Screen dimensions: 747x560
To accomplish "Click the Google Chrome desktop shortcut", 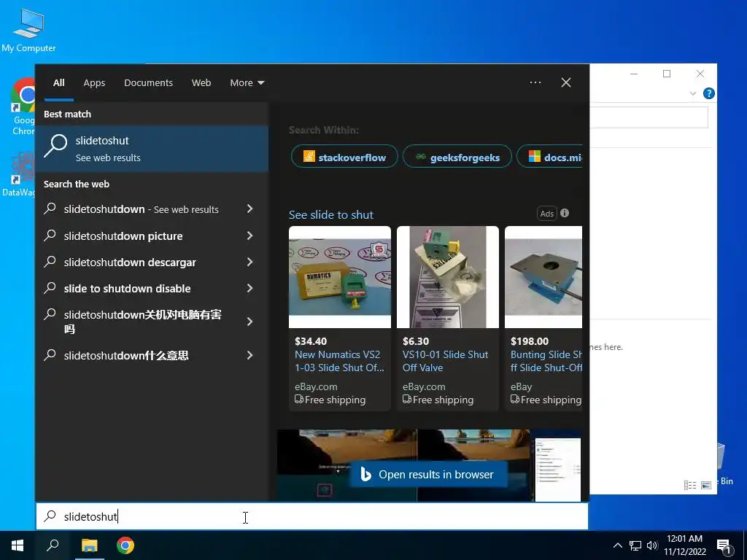I will click(23, 107).
